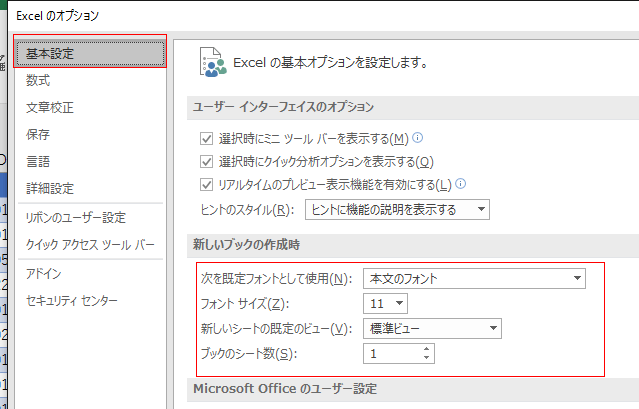Open the 言語 settings category
The height and width of the screenshot is (409, 639).
pos(38,162)
